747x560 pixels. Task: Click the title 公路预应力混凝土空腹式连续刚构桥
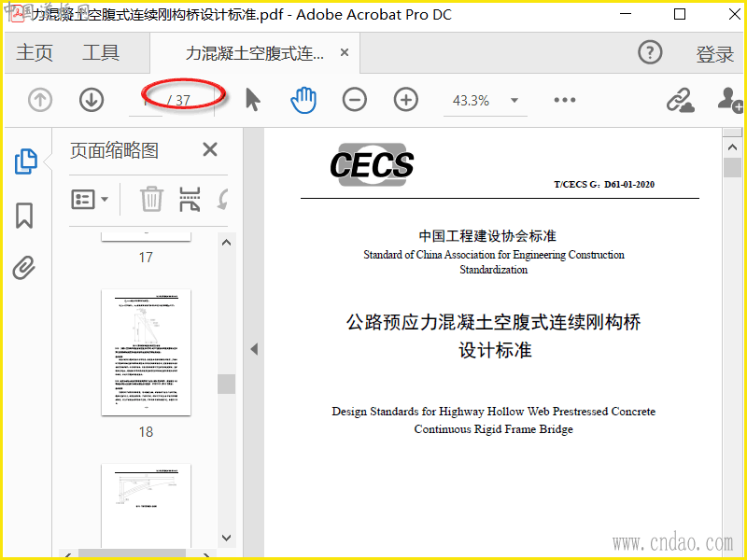494,322
